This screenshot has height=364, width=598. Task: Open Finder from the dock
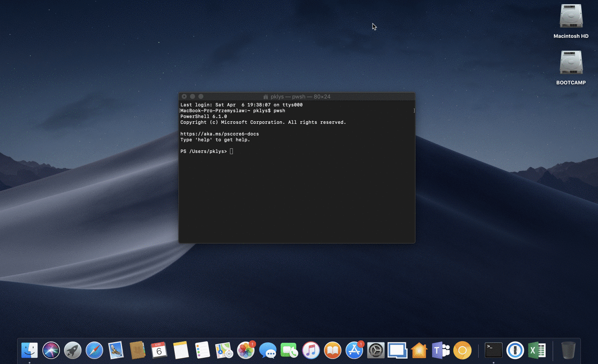point(30,350)
